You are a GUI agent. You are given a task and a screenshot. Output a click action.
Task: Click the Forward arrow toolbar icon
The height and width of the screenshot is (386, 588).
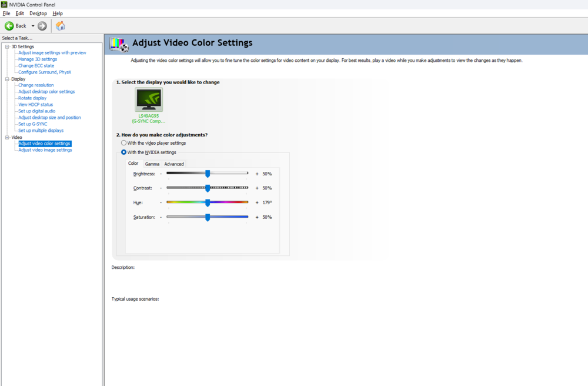tap(42, 26)
